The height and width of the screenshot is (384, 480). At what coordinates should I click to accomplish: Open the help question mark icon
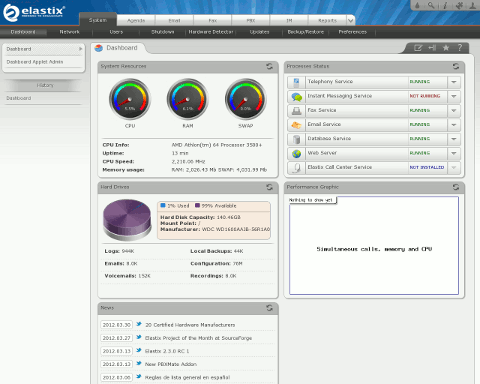460,48
